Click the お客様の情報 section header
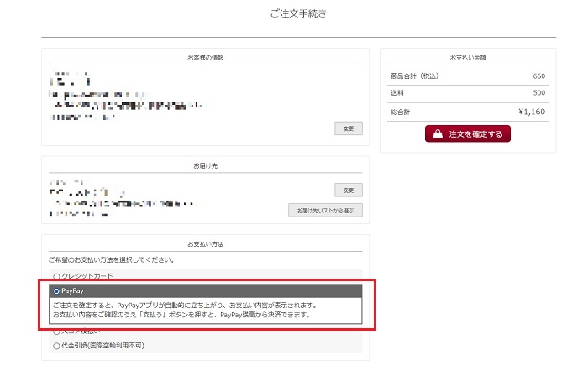Image resolution: width=588 pixels, height=371 pixels. [x=205, y=58]
